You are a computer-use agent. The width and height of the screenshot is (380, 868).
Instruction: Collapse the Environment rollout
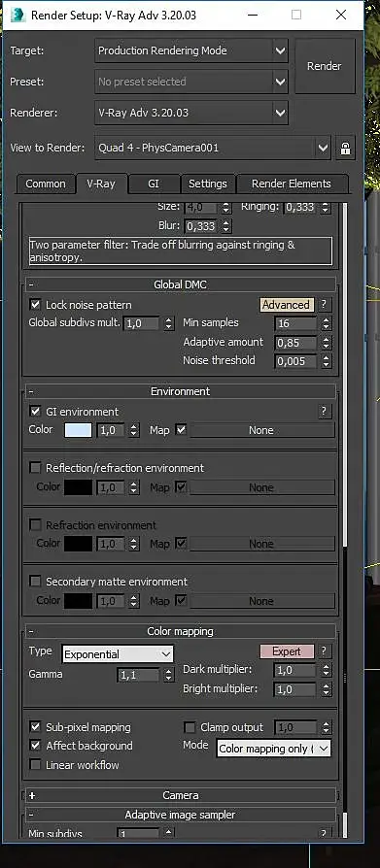(181, 391)
